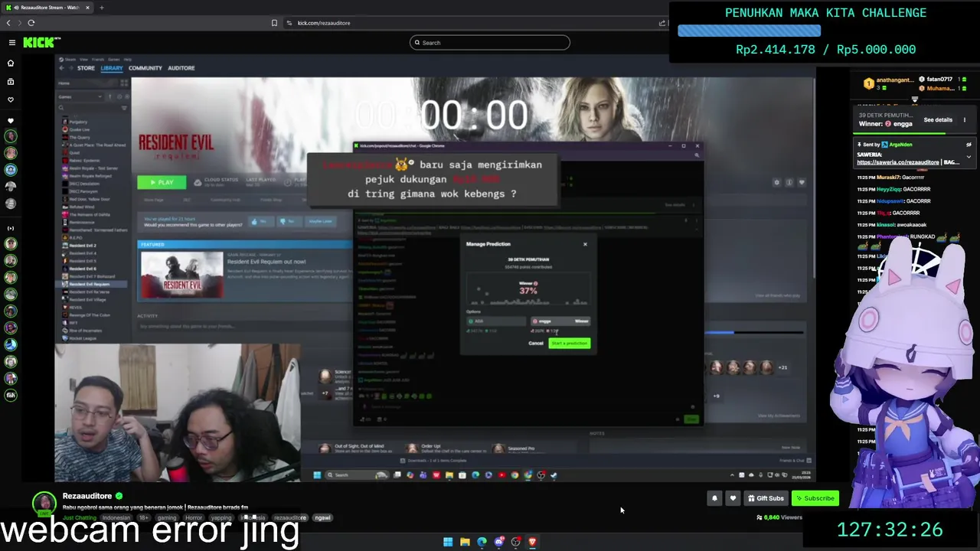Viewport: 980px width, 551px height.
Task: Go to Kick Home in sidebar
Action: (x=11, y=63)
